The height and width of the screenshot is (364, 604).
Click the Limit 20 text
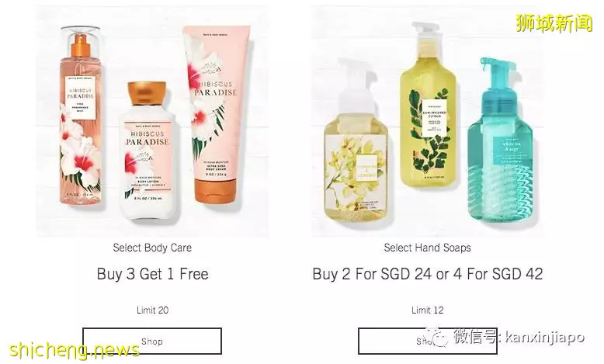pos(152,310)
